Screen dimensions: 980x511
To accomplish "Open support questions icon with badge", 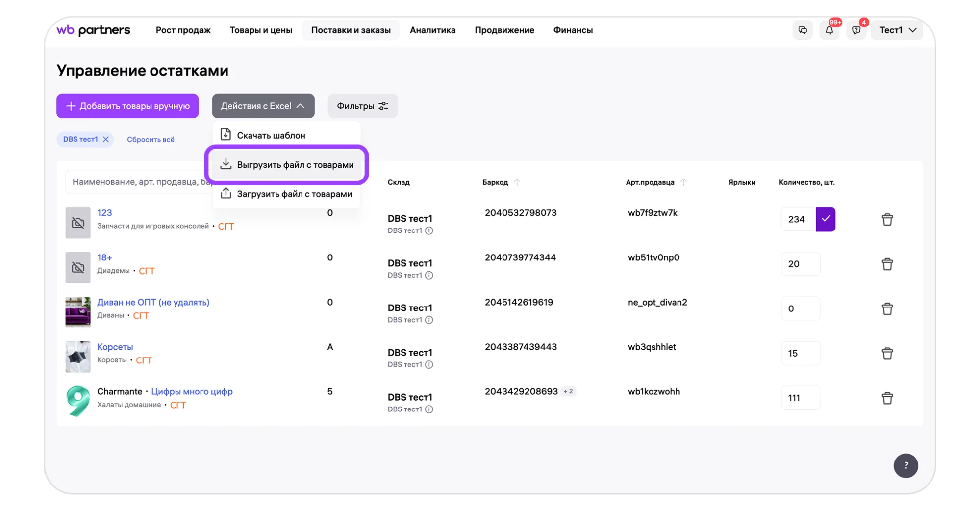I will pyautogui.click(x=856, y=30).
